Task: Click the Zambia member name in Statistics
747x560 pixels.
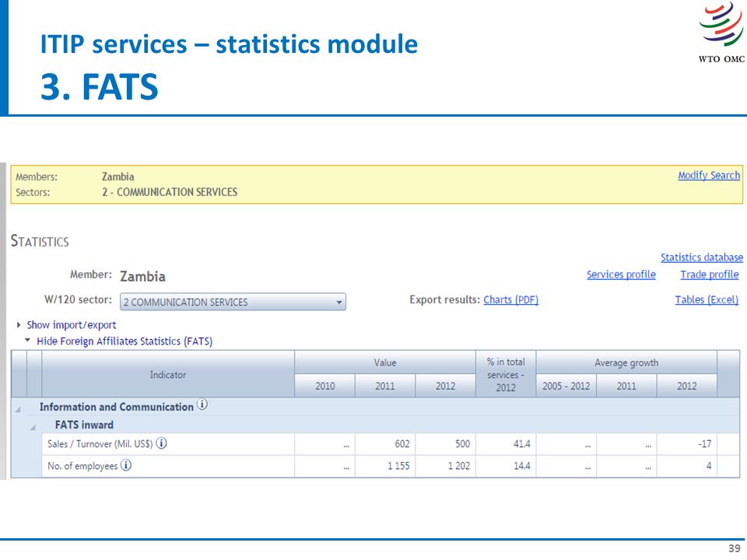Action: pos(142,277)
